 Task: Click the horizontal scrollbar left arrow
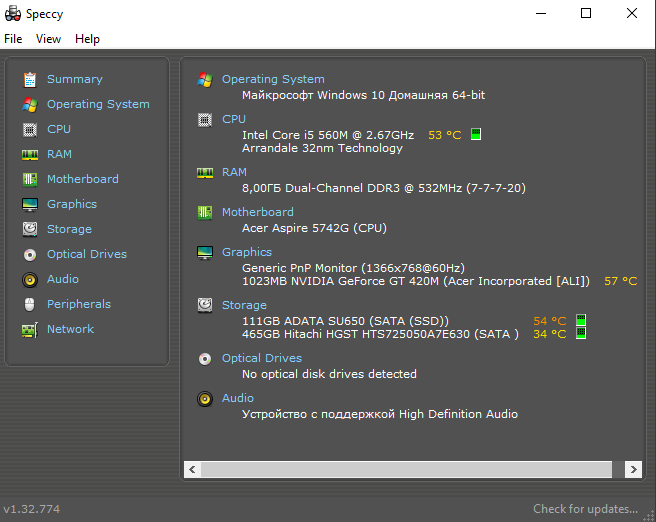(192, 469)
